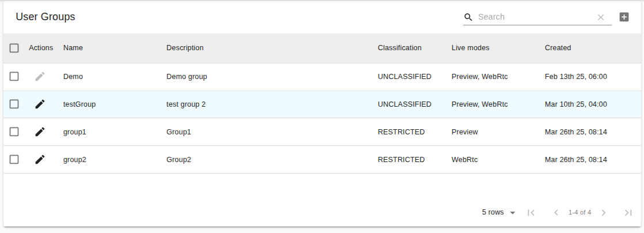Screen dimensions: 644x233
Task: Open the 5 rows per page dropdown
Action: tap(498, 212)
